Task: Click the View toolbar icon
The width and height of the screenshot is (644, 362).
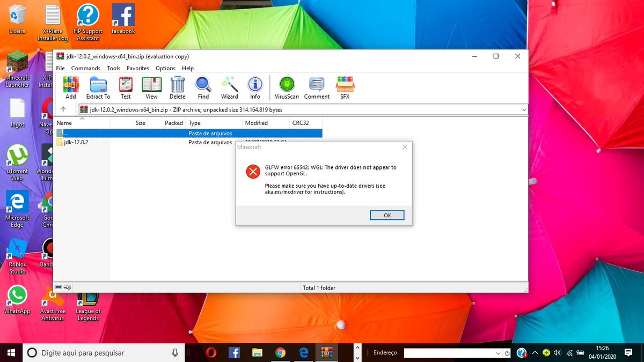Action: 151,88
